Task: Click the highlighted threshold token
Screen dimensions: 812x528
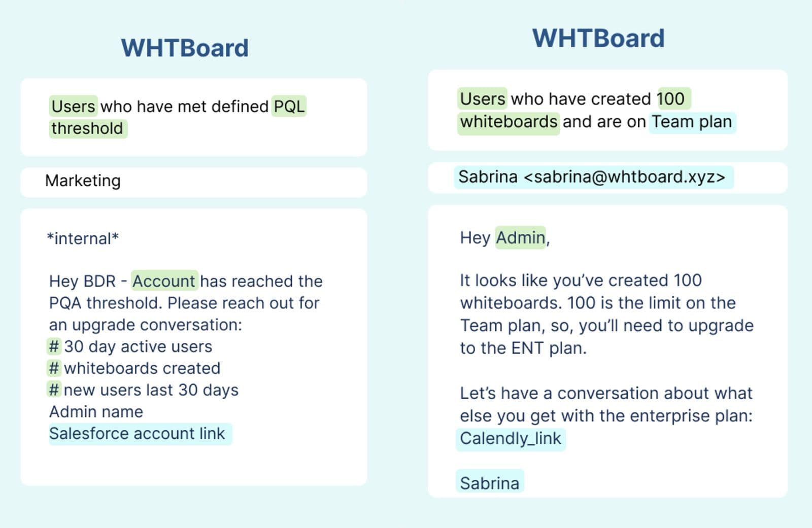Action: coord(87,128)
